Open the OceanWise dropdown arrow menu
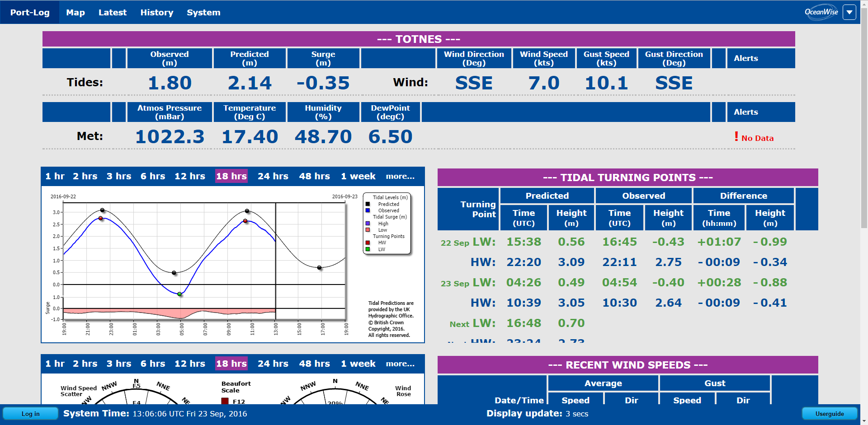The width and height of the screenshot is (868, 425). 849,12
